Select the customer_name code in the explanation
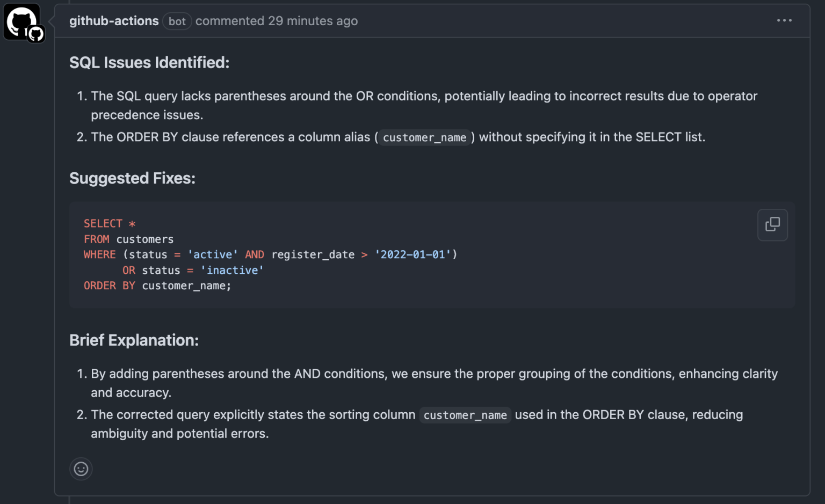 coord(465,415)
